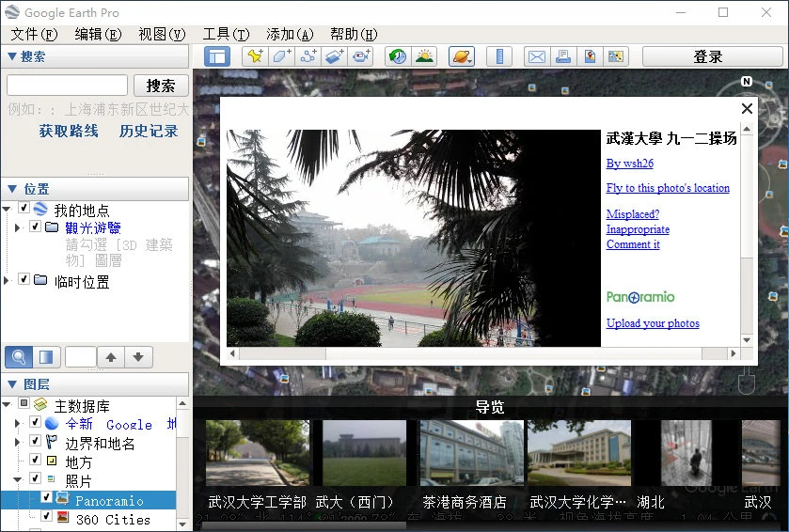
Task: Click the 登录 sign-in button
Action: coord(707,56)
